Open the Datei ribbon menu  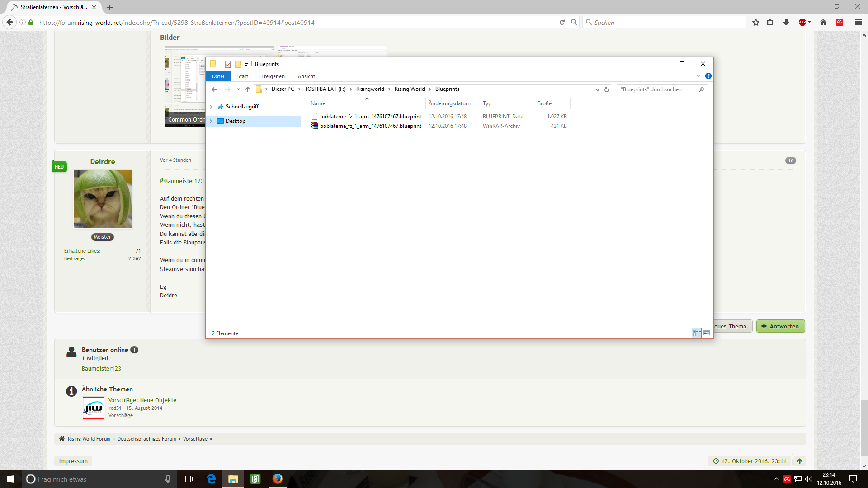pyautogui.click(x=218, y=76)
